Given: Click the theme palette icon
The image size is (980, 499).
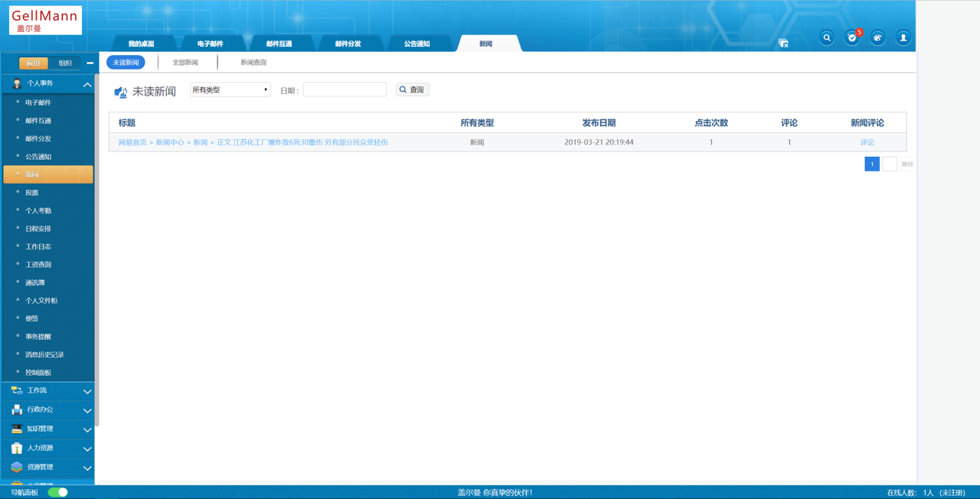Looking at the screenshot, I should pyautogui.click(x=877, y=38).
